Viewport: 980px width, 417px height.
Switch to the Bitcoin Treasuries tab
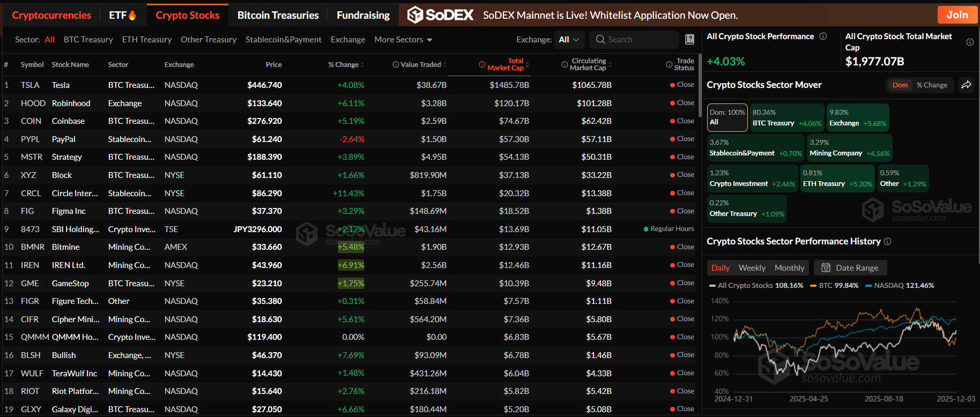(278, 16)
